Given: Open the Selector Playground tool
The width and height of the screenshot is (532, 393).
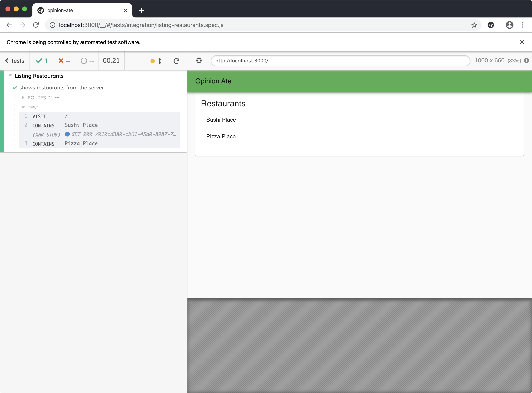Looking at the screenshot, I should coord(199,61).
